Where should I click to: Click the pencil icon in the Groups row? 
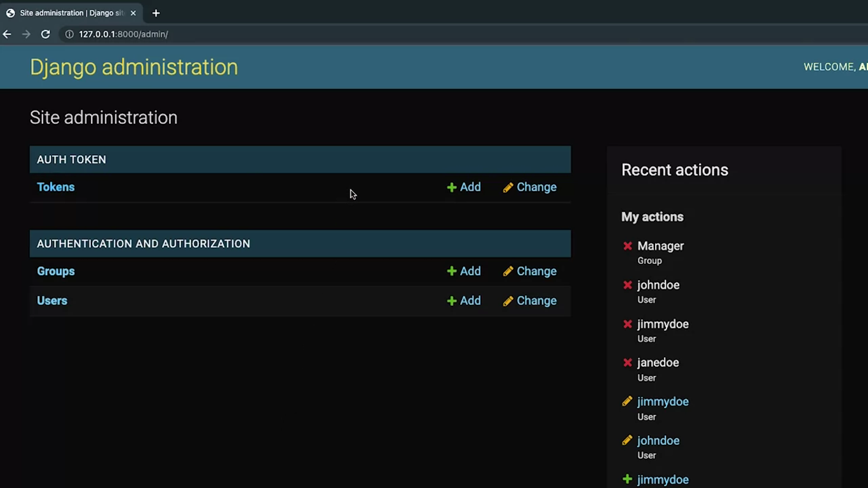pyautogui.click(x=508, y=271)
